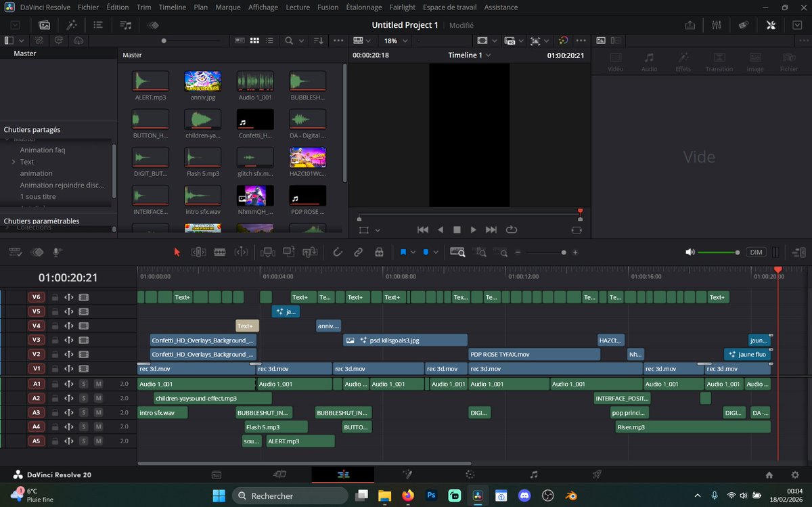Open the Metadata tag icon
812x507 pixels.
point(743,24)
